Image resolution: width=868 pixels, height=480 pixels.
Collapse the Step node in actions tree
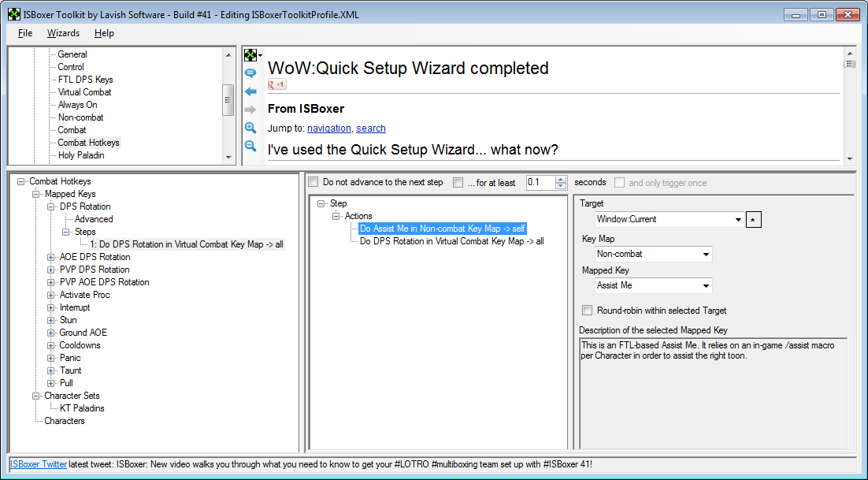[321, 203]
